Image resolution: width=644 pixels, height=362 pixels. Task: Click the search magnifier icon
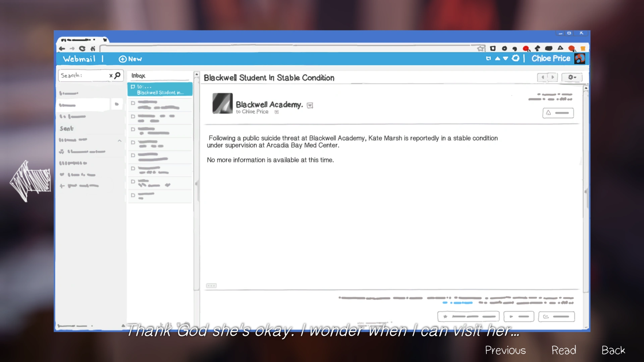click(x=117, y=75)
